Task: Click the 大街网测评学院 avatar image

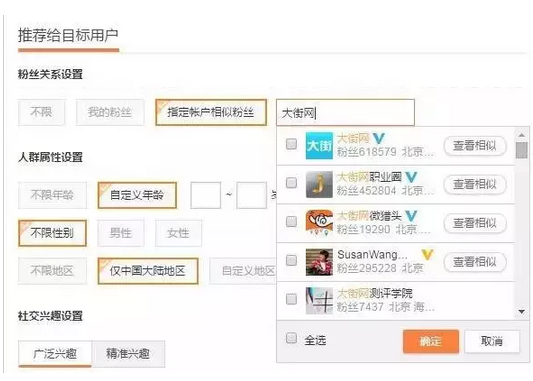Action: pos(319,300)
